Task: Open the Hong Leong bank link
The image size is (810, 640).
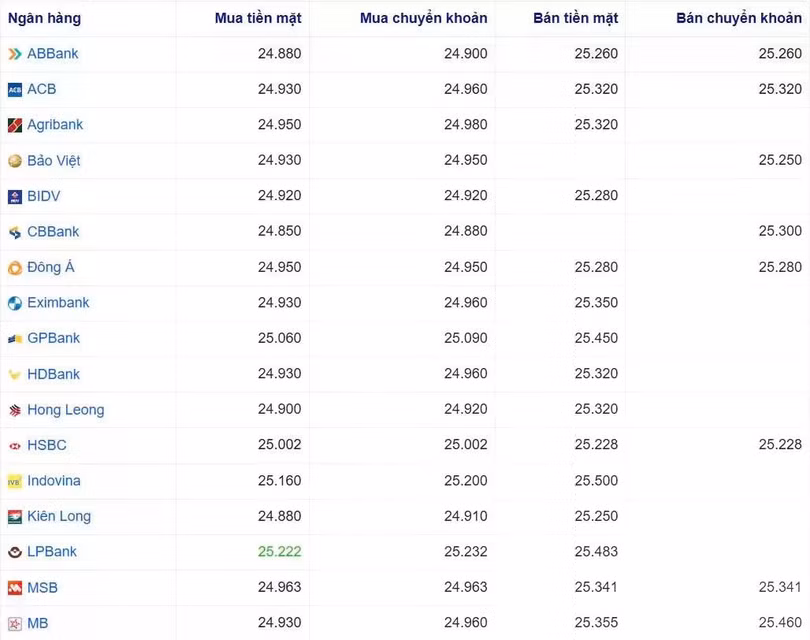Action: (66, 410)
